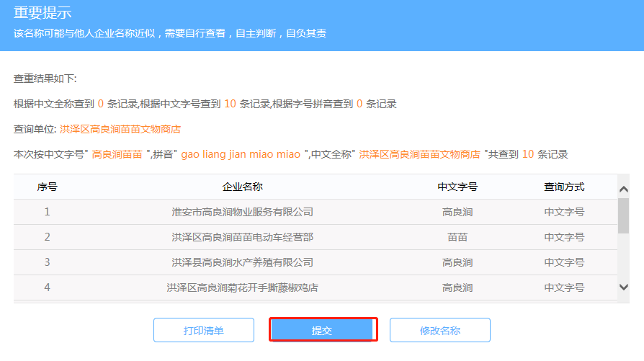Click row 4's 查询方式 cell
Viewport: 644px width, 361px height.
point(564,288)
